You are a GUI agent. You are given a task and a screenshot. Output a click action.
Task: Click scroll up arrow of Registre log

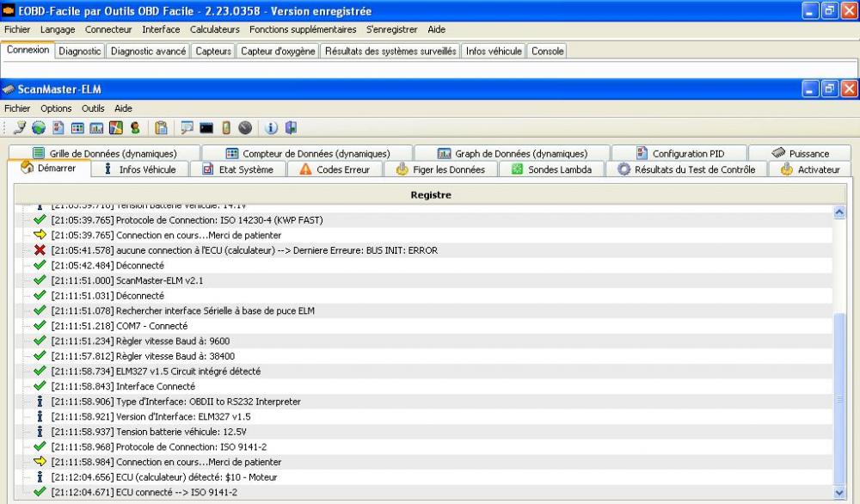click(x=839, y=212)
